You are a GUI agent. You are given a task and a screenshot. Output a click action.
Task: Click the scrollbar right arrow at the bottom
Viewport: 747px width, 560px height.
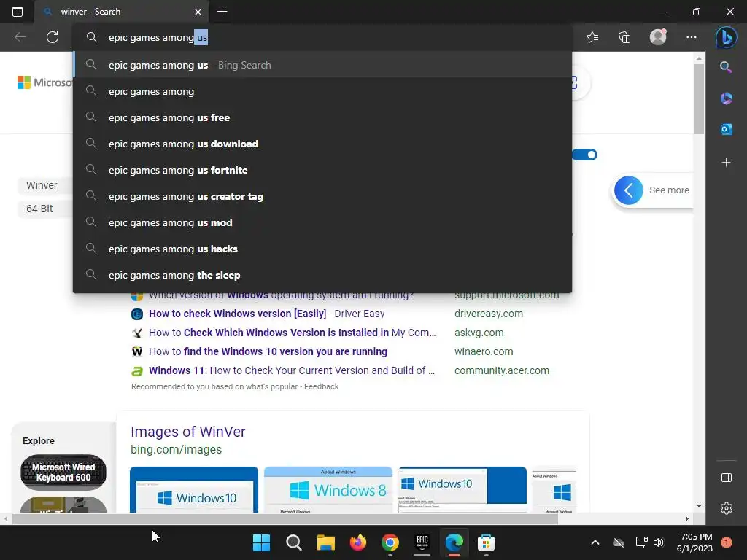tap(687, 518)
